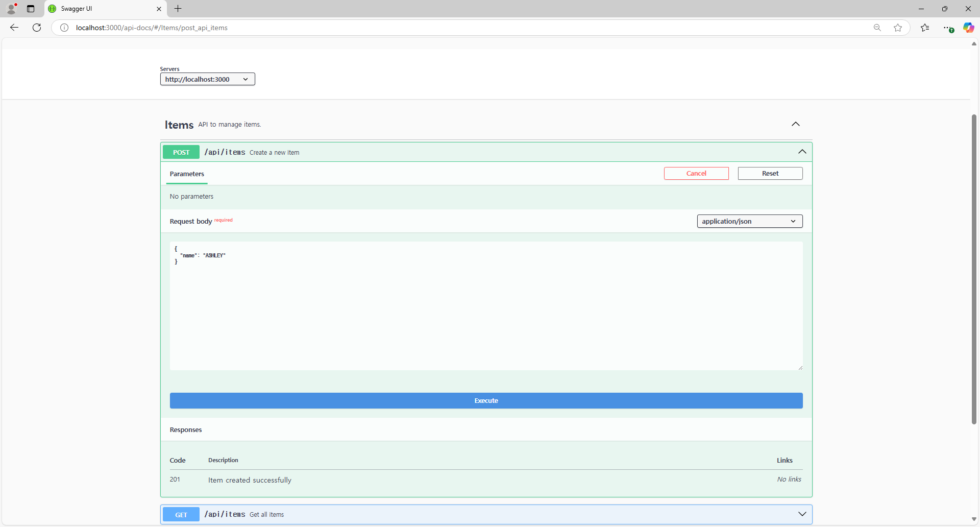Click the GET method badge
The height and width of the screenshot is (527, 980).
pos(181,515)
